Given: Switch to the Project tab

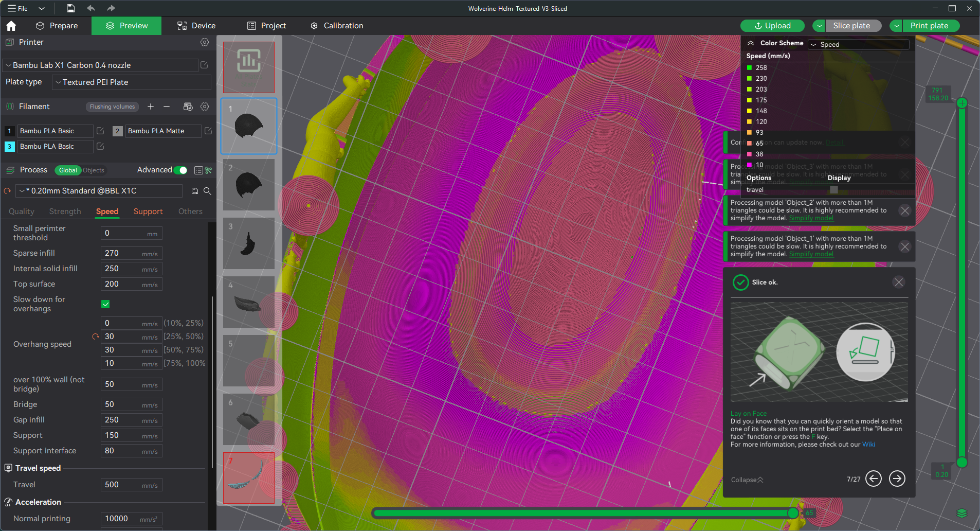Looking at the screenshot, I should pyautogui.click(x=266, y=26).
